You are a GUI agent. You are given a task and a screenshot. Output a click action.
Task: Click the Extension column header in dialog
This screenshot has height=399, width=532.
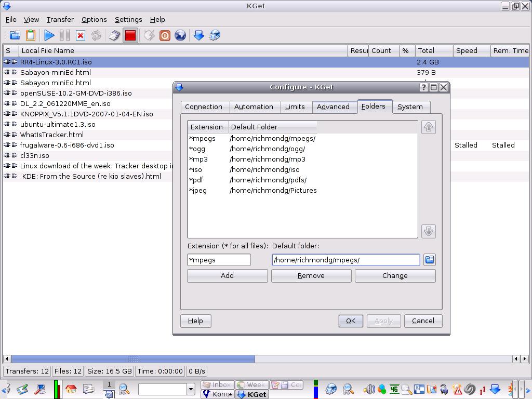tap(208, 127)
